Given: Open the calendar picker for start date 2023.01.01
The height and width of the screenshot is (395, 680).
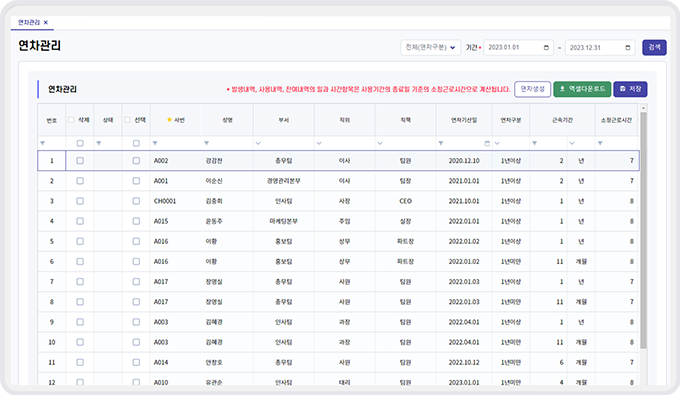Looking at the screenshot, I should tap(546, 48).
